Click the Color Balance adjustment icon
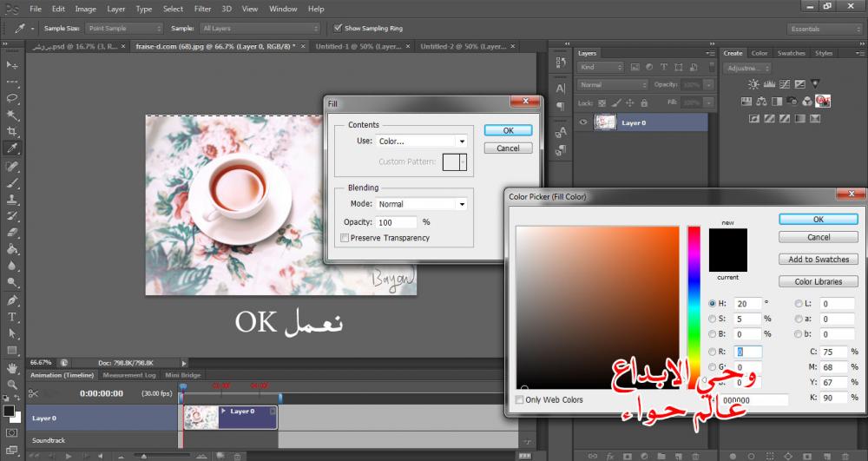The image size is (868, 461). [x=760, y=102]
